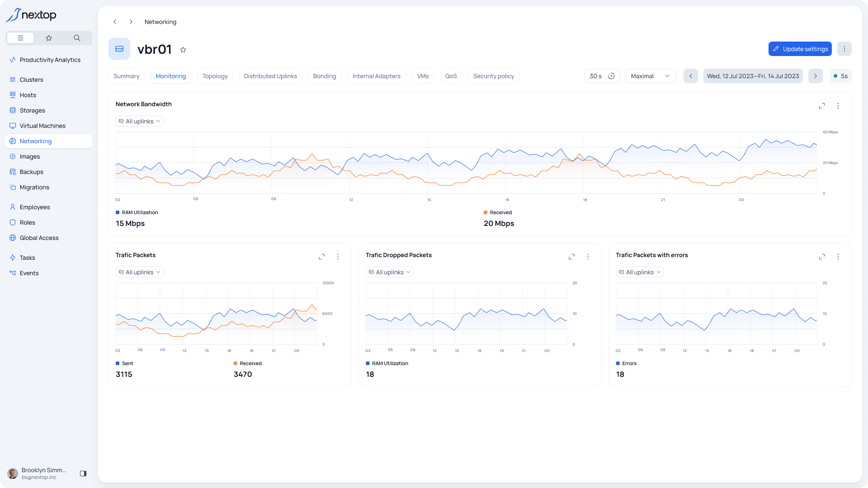Screen dimensions: 868x488
Task: Open All uplinks dropdown in Packets with errors
Action: pos(640,272)
